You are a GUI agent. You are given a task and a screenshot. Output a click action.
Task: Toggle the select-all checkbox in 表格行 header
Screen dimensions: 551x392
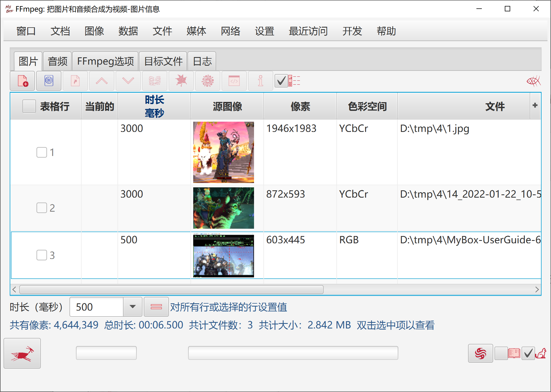tap(29, 106)
